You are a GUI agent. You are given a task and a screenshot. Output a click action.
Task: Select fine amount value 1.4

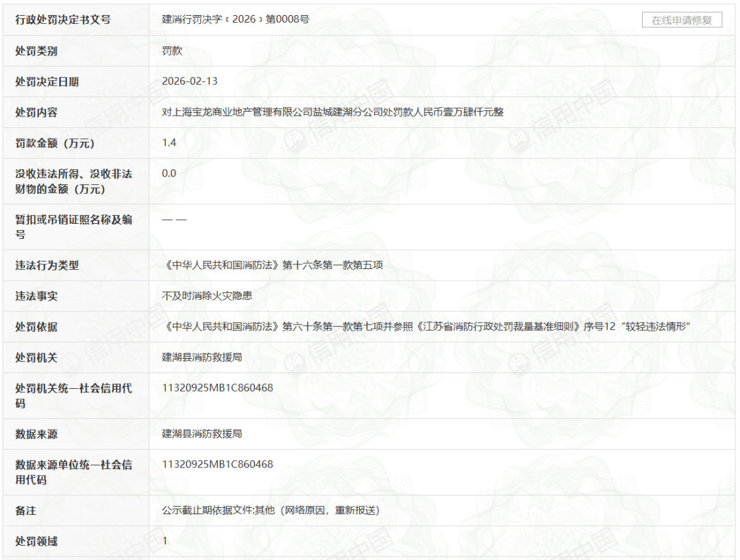169,142
